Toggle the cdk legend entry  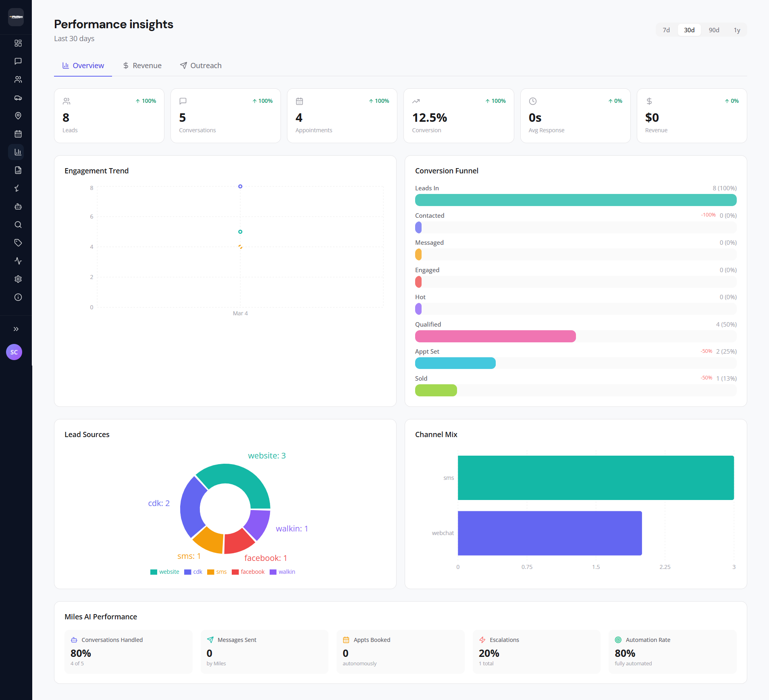click(x=193, y=572)
